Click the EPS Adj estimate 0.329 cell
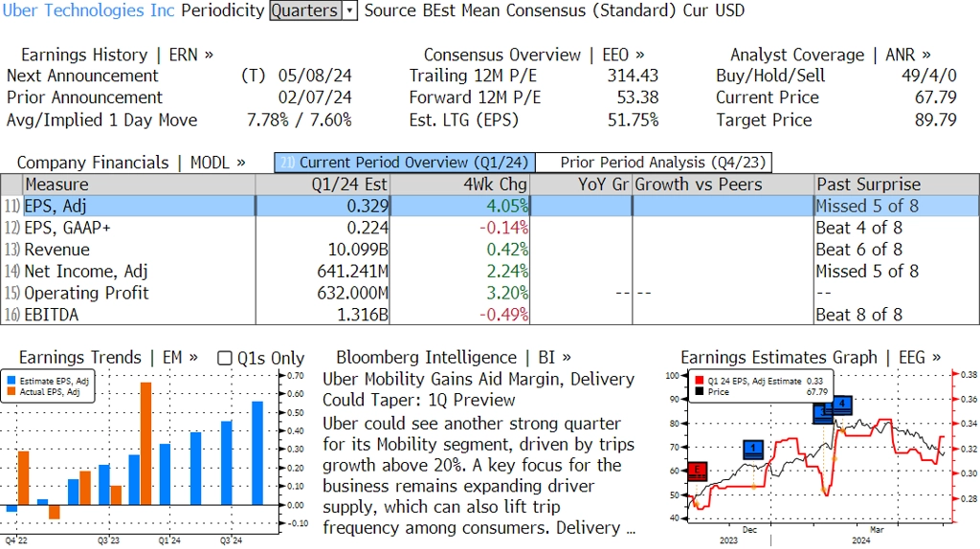This screenshot has height=549, width=980. pyautogui.click(x=323, y=206)
